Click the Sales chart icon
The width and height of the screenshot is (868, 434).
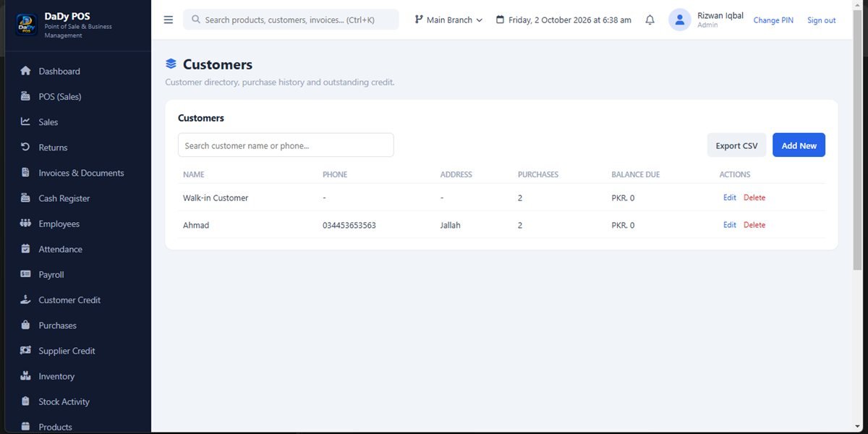(x=25, y=122)
